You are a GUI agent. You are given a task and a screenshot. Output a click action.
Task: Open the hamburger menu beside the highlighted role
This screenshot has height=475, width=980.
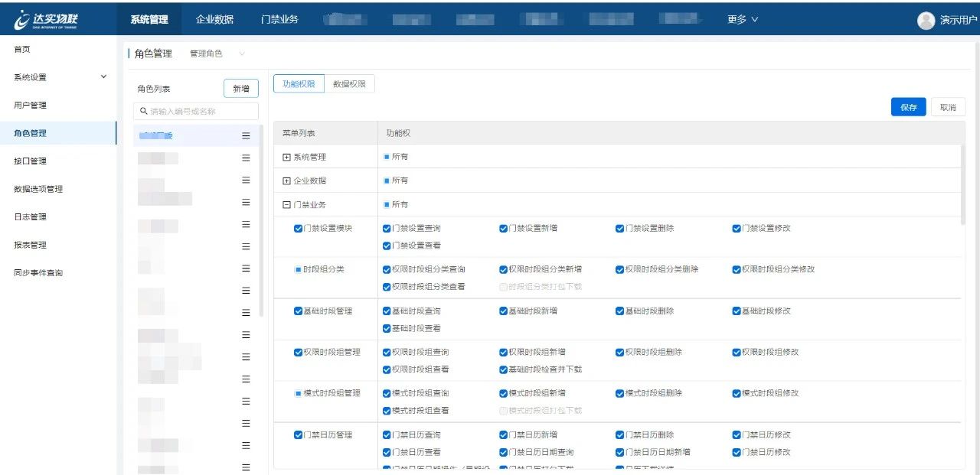pos(247,135)
